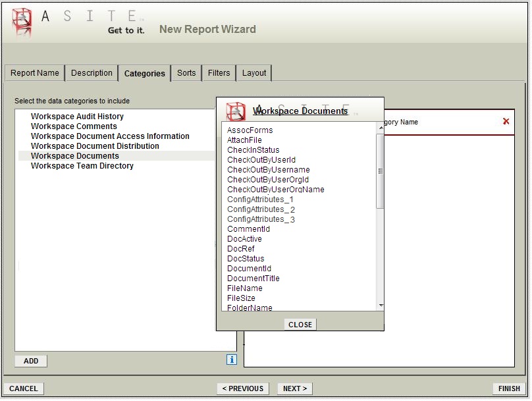Switch to the Layout tab

click(254, 73)
